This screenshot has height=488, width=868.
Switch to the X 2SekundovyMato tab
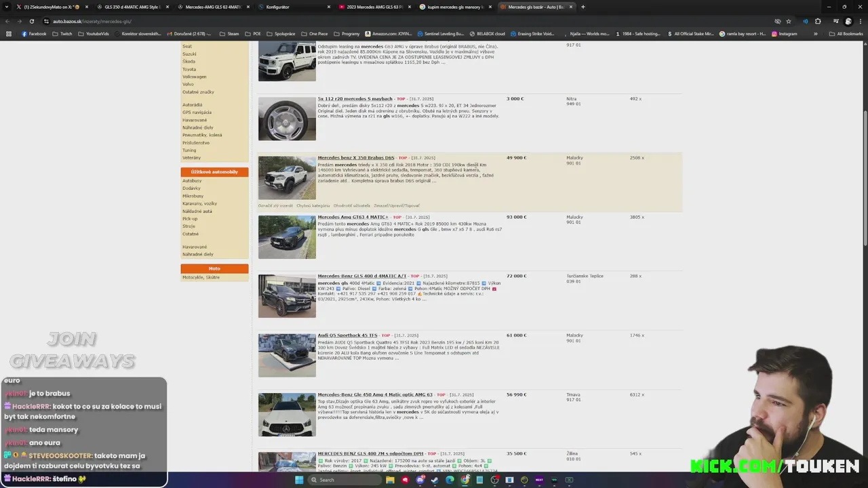[x=53, y=7]
